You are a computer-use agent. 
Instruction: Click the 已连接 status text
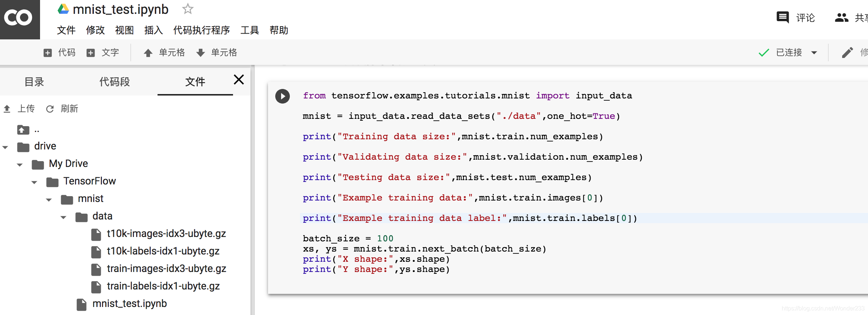click(x=789, y=52)
